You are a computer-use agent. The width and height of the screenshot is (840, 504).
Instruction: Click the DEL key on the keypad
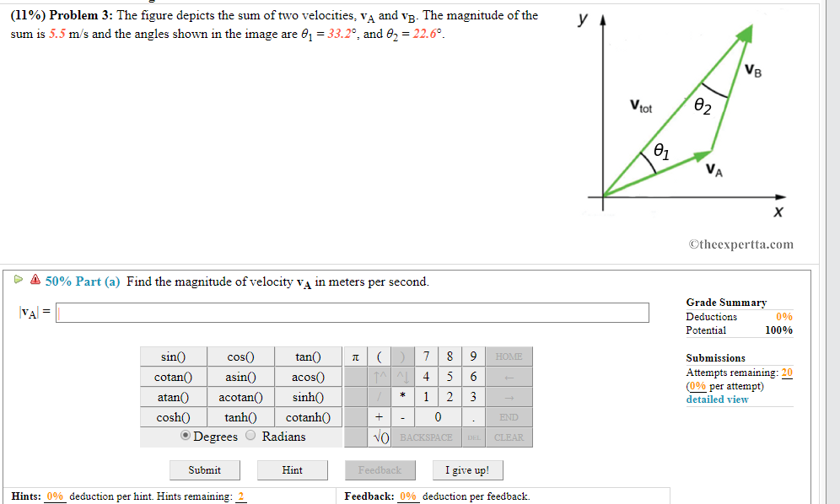point(473,437)
